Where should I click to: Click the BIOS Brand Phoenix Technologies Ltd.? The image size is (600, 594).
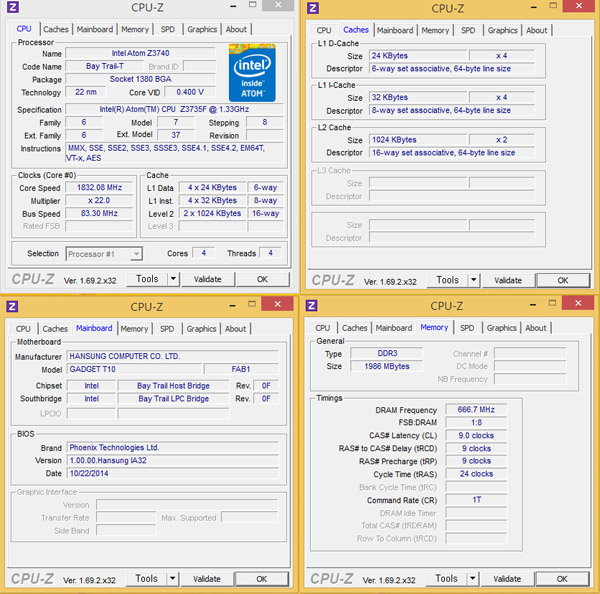(x=173, y=447)
